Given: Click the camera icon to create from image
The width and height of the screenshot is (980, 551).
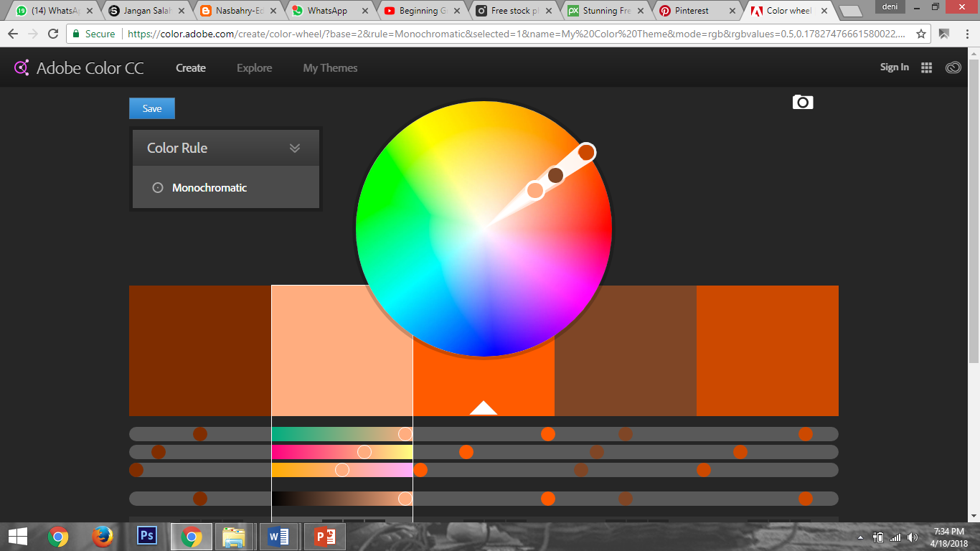Looking at the screenshot, I should (803, 103).
